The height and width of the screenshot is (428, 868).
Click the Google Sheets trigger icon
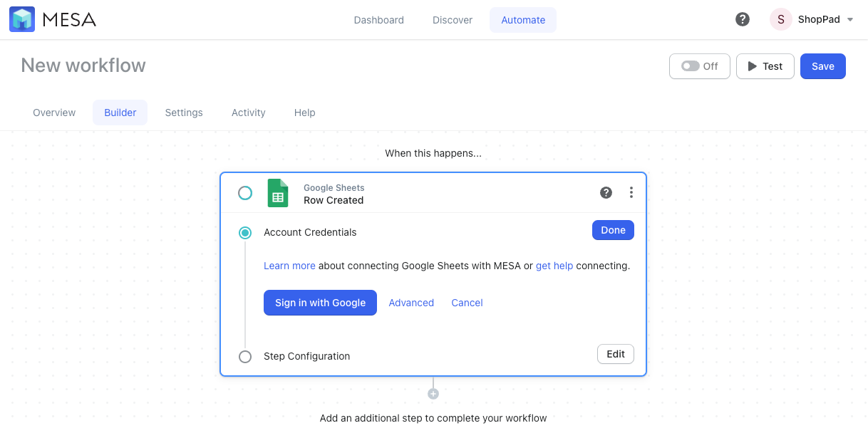pos(278,192)
